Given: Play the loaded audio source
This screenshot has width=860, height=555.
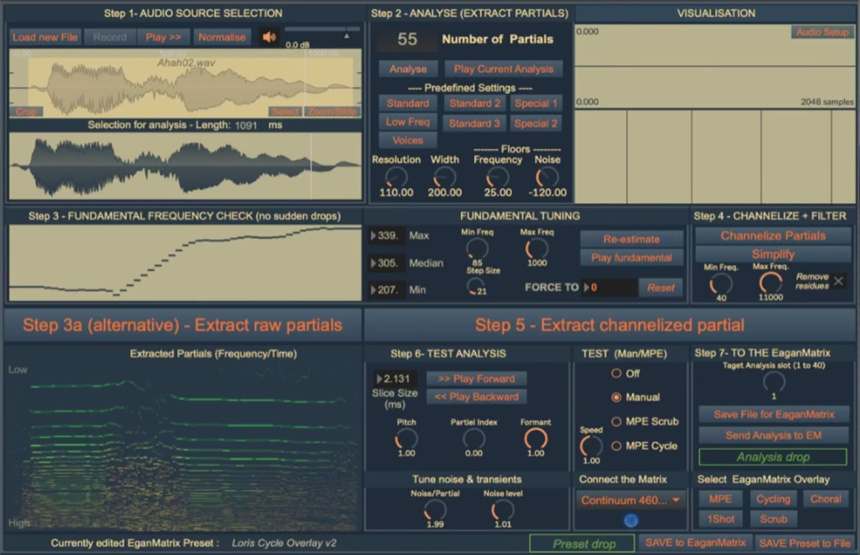Looking at the screenshot, I should [163, 37].
